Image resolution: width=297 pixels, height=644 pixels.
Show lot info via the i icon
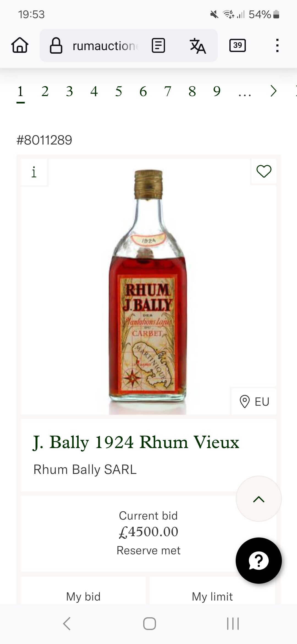pos(34,172)
